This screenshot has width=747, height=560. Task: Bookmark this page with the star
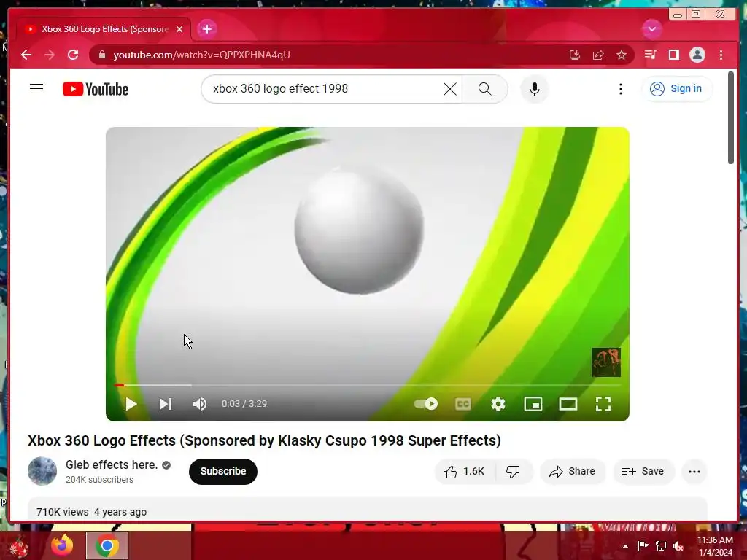pos(622,55)
